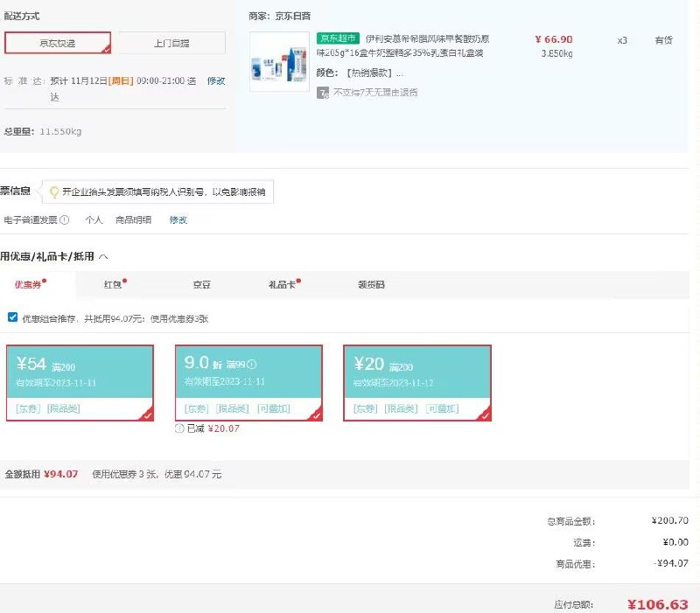Image resolution: width=700 pixels, height=613 pixels.
Task: Switch to the 优惠券 tab
Action: click(30, 284)
